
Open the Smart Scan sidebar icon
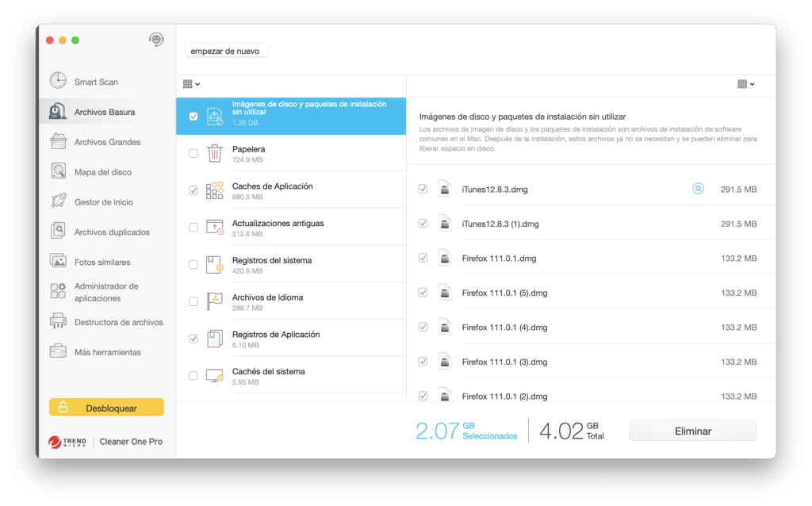[x=58, y=81]
